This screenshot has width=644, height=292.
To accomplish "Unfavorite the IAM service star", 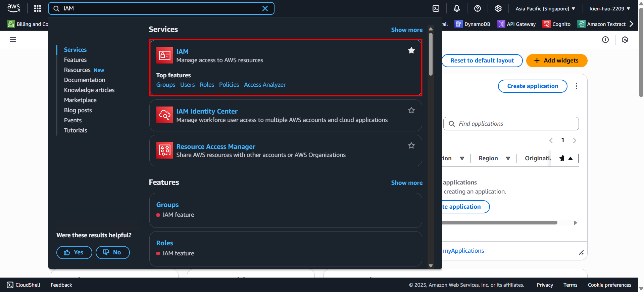I will (411, 50).
